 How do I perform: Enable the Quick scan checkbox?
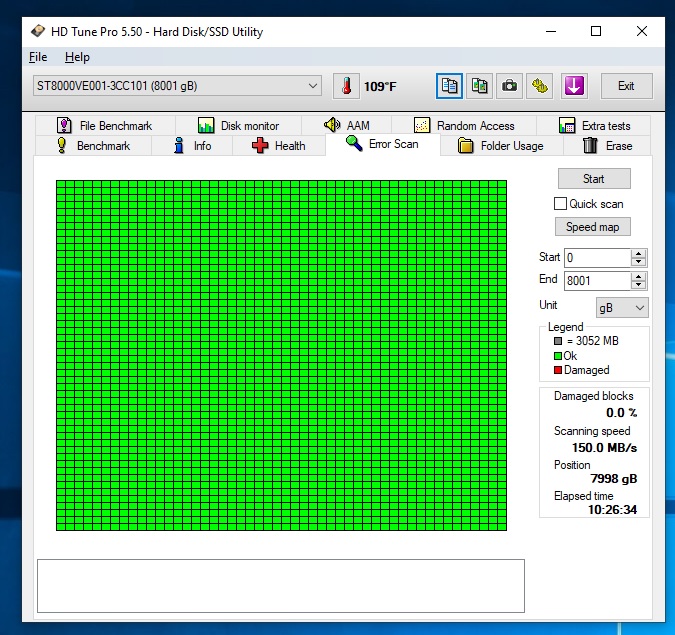click(561, 204)
